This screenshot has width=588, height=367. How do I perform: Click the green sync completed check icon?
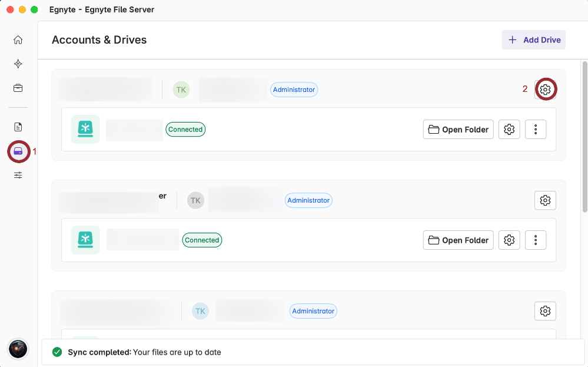point(57,352)
